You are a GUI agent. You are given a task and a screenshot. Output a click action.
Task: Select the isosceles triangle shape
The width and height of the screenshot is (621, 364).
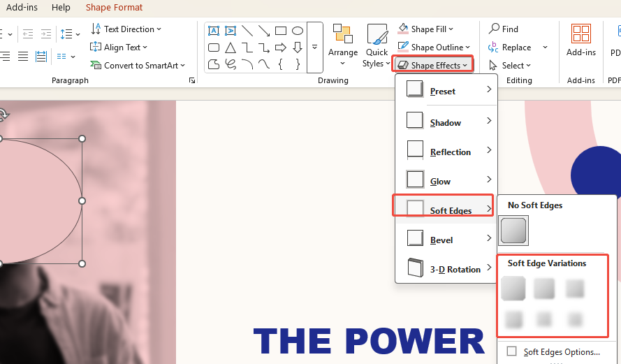(230, 48)
